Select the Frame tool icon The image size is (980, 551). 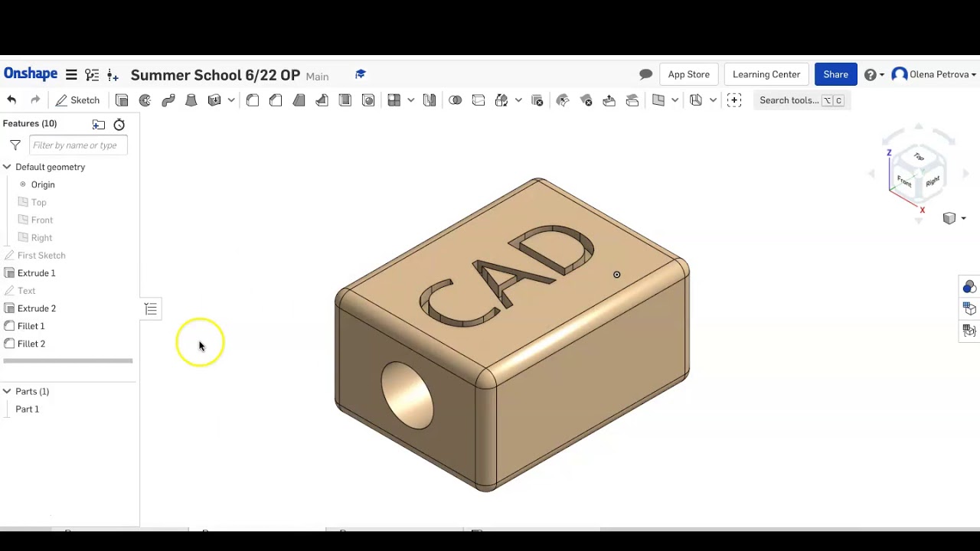pyautogui.click(x=696, y=100)
